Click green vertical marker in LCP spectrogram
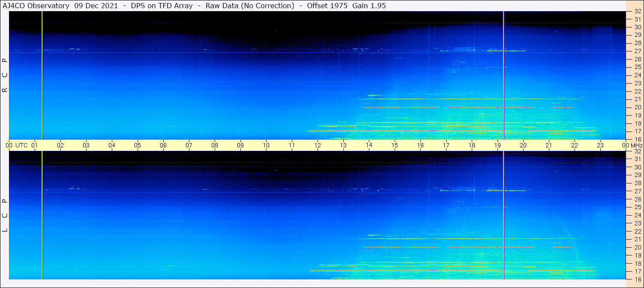Viewport: 644px width, 288px height. coord(42,215)
